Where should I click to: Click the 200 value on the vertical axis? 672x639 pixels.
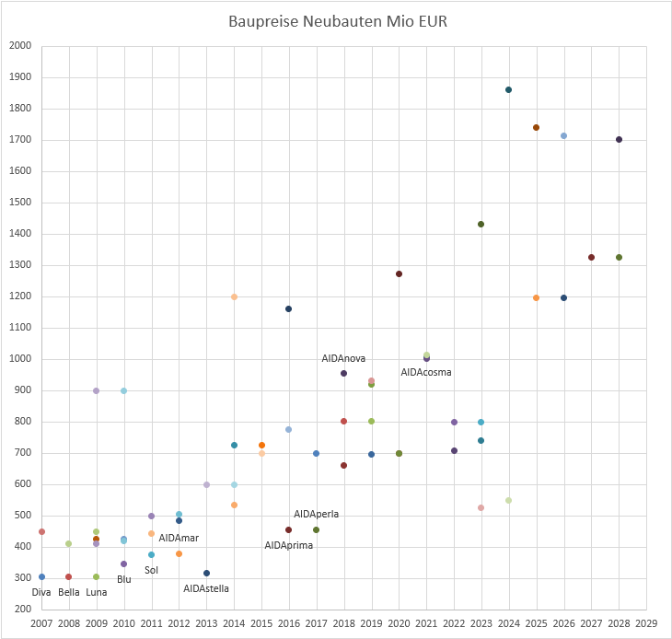[x=23, y=609]
